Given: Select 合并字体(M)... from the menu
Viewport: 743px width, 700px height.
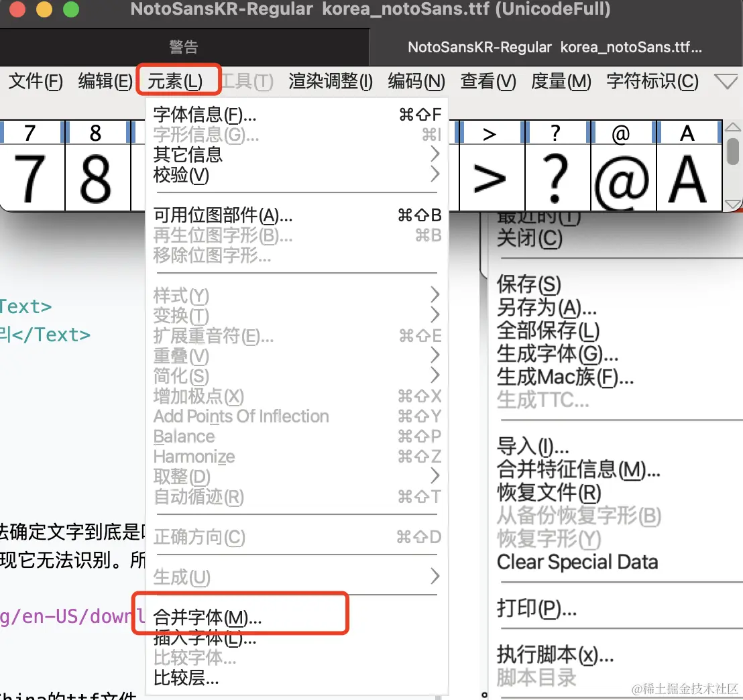Looking at the screenshot, I should point(296,618).
